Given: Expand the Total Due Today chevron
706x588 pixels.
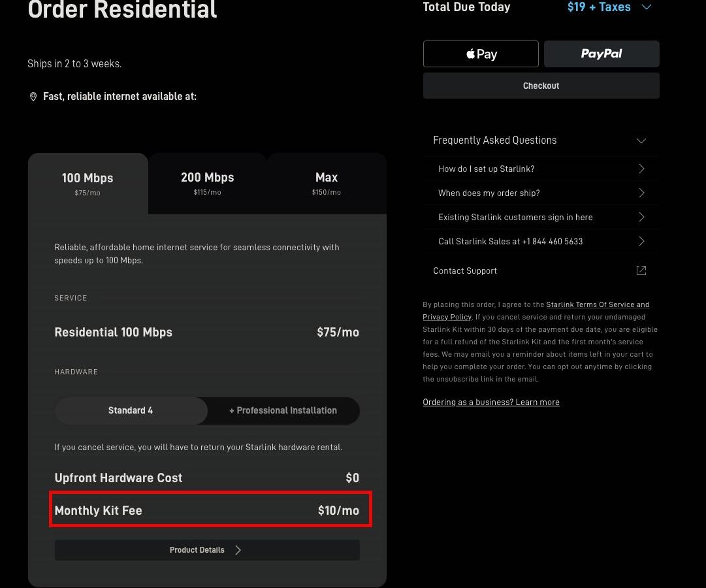Looking at the screenshot, I should pyautogui.click(x=647, y=7).
